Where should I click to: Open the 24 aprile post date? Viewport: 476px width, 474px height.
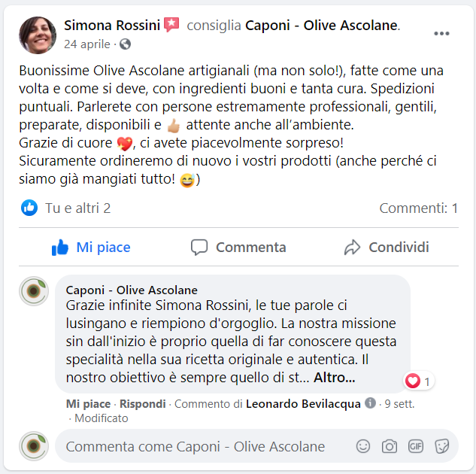pyautogui.click(x=87, y=44)
